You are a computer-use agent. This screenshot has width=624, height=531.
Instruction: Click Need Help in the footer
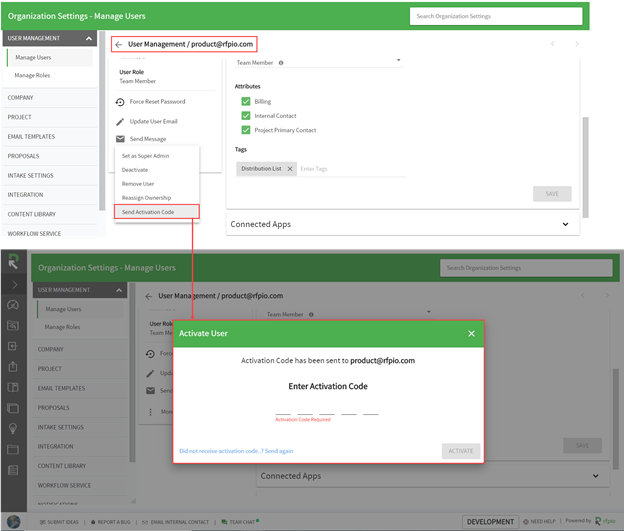tap(540, 521)
